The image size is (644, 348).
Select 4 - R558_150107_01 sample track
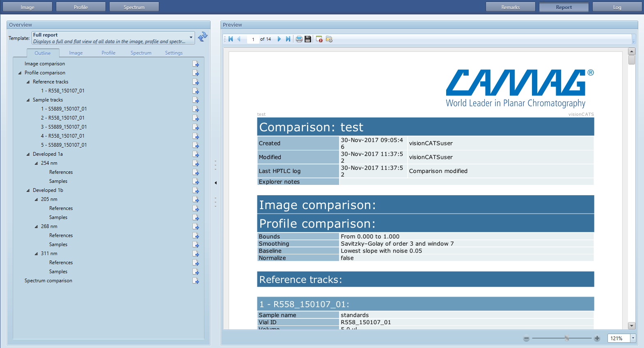pos(63,136)
